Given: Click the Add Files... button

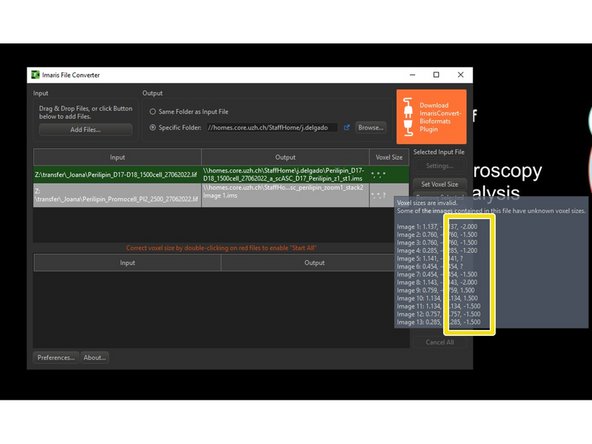Looking at the screenshot, I should [86, 130].
